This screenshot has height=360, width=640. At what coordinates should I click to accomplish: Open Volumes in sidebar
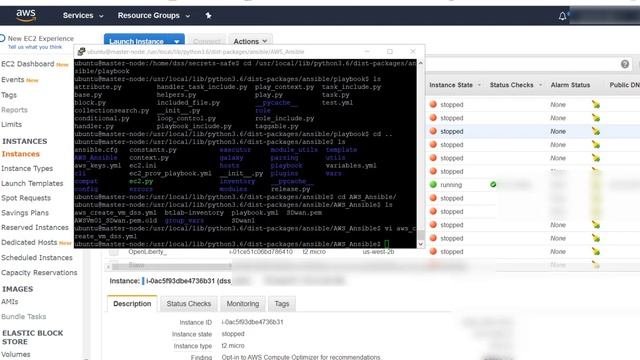16,354
